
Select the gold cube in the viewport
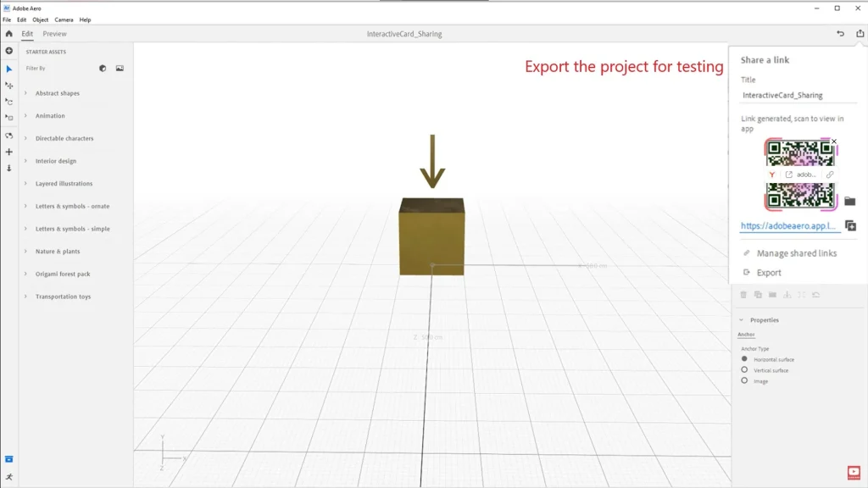[431, 236]
